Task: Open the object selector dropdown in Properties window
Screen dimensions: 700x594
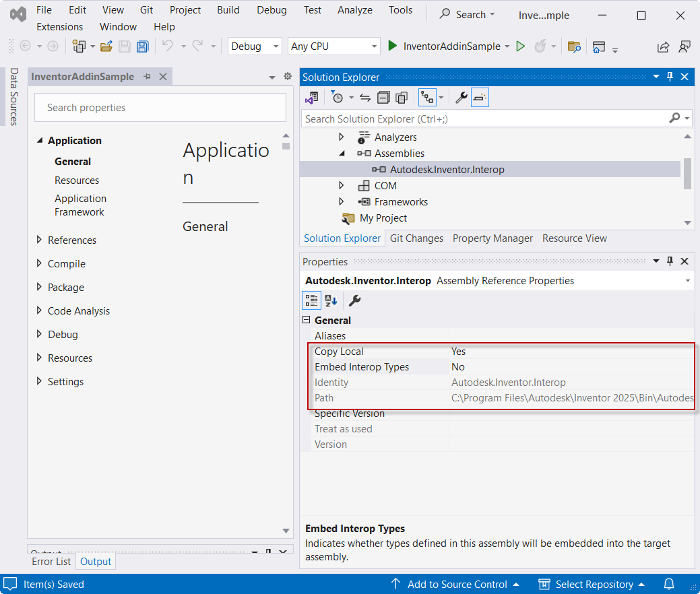Action: pos(687,281)
